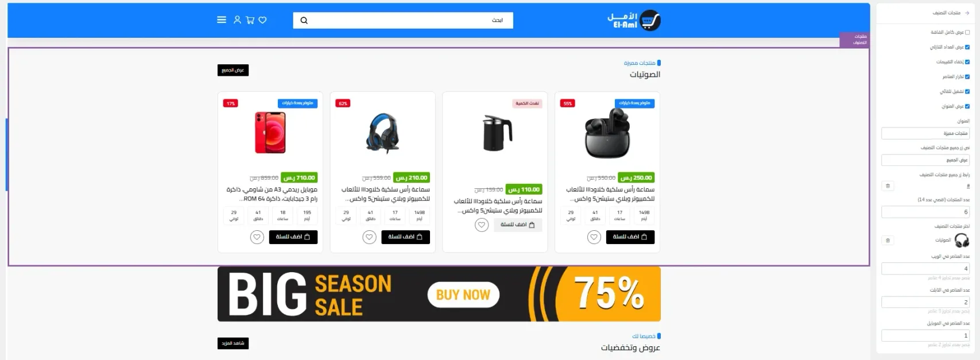Image resolution: width=980 pixels, height=360 pixels.
Task: Open the shopping cart icon in header
Action: coord(250,20)
